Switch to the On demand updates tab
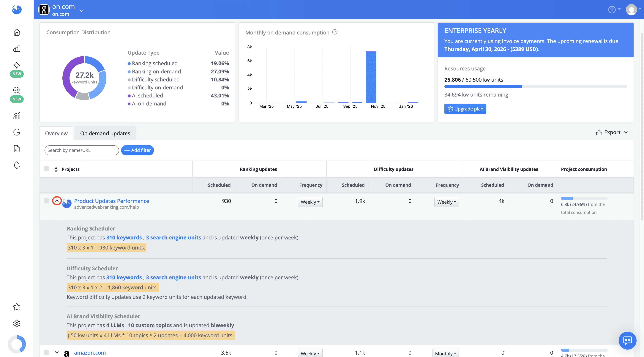644x357 pixels. (105, 133)
